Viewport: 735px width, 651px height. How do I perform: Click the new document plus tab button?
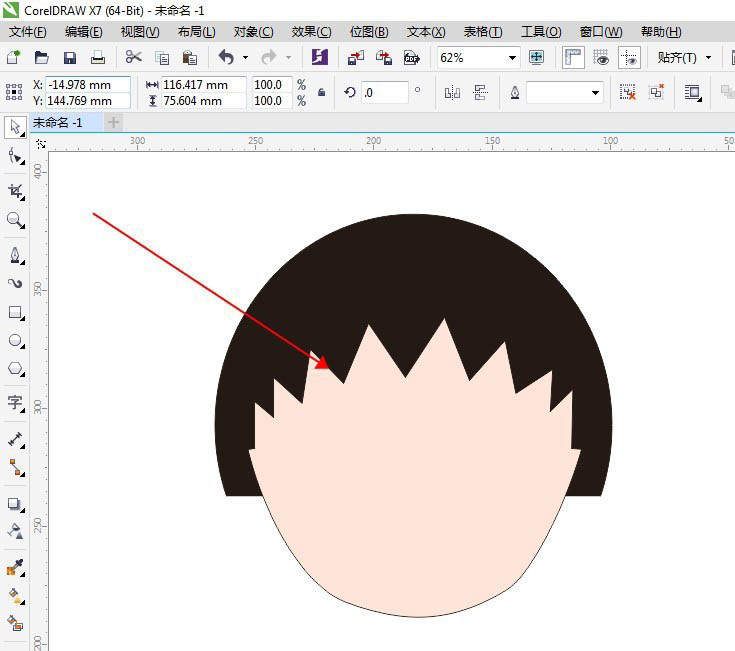(113, 123)
